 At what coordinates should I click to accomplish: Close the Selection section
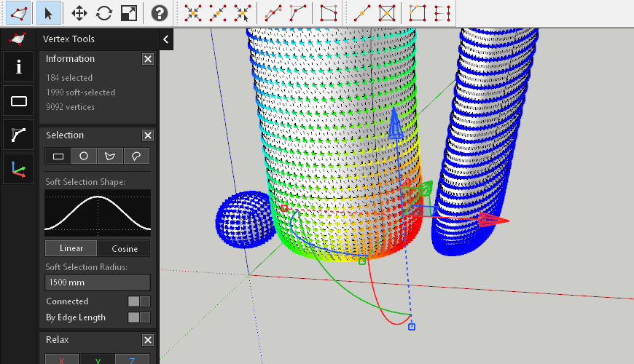pos(147,135)
